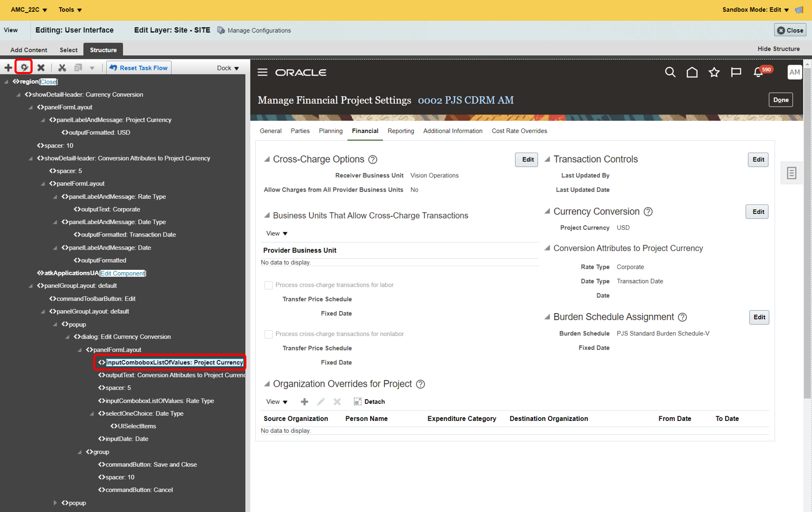The height and width of the screenshot is (512, 812).
Task: Open the Oracle hamburger navigator menu
Action: 262,72
